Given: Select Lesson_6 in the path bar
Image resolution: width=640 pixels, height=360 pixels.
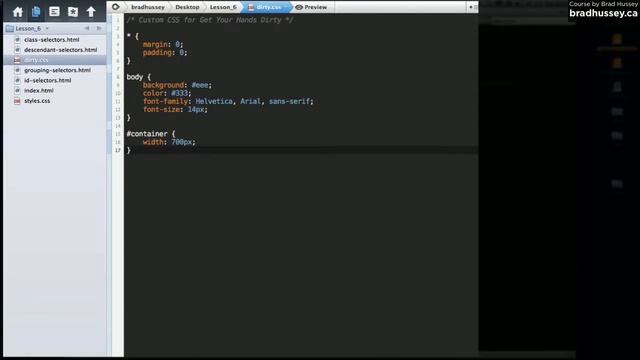Looking at the screenshot, I should click(x=223, y=7).
